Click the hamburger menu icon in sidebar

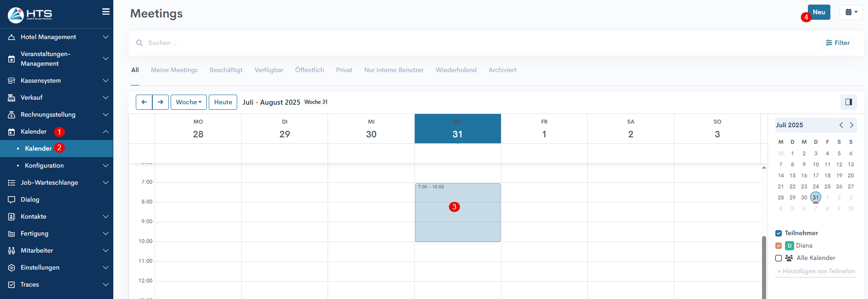pyautogui.click(x=106, y=12)
